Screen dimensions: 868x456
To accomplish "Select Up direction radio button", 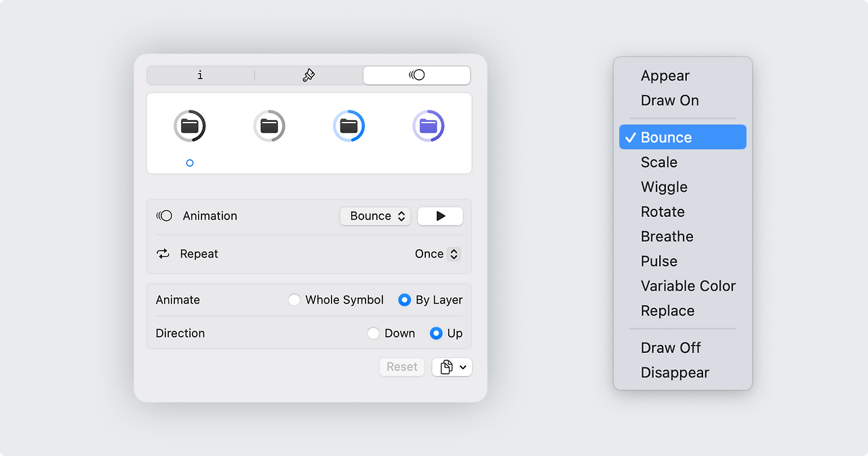I will [436, 333].
